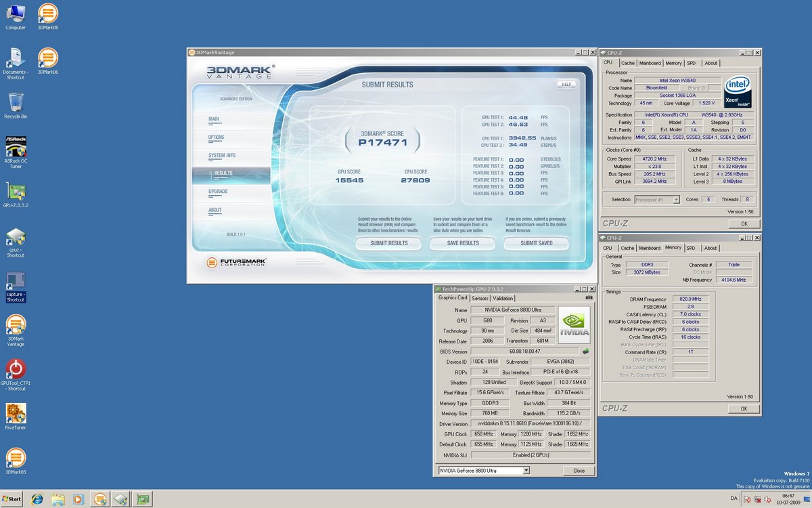The width and height of the screenshot is (812, 508).
Task: Click the DRAM Frequency value 820.9 MHz
Action: (x=690, y=299)
